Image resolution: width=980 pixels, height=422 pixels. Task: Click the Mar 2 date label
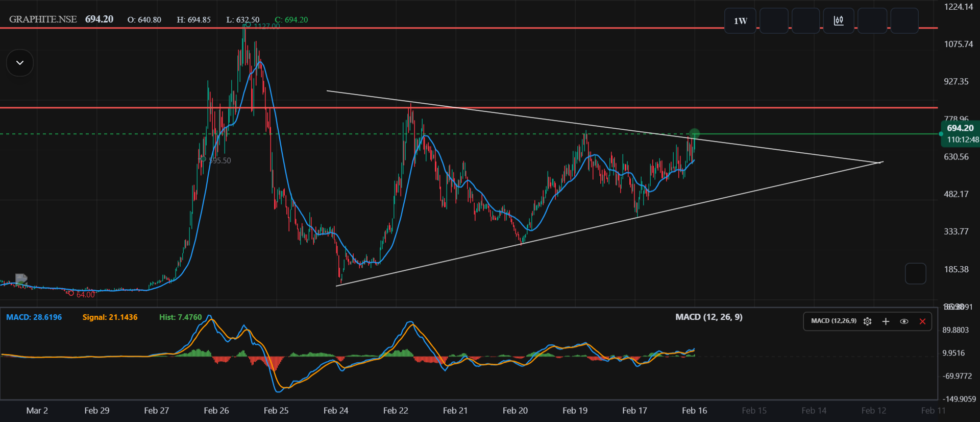tap(37, 411)
